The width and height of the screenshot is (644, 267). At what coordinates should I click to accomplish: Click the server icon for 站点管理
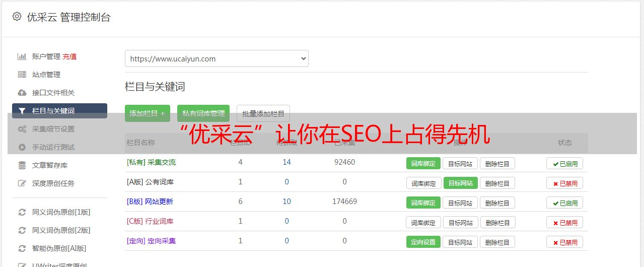[x=22, y=75]
